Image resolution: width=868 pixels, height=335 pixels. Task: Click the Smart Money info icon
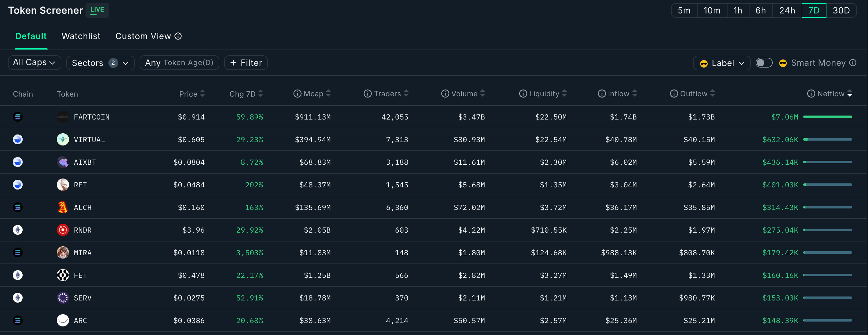pos(852,63)
